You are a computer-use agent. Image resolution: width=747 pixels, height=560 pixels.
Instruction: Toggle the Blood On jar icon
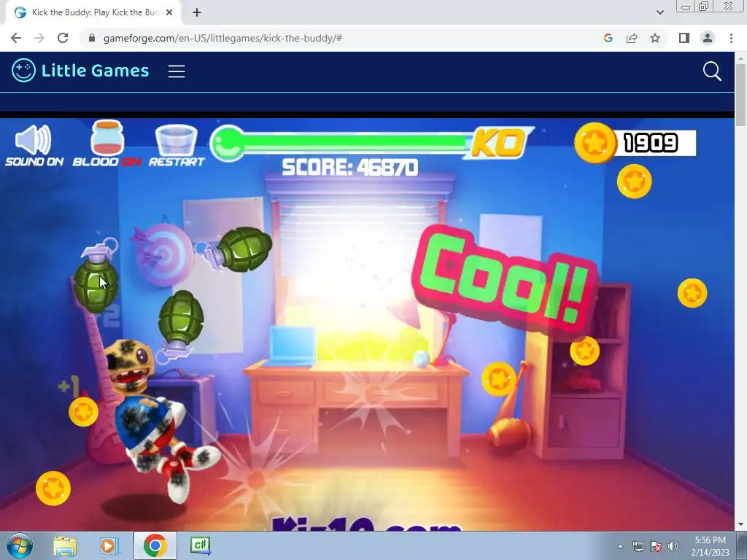[x=107, y=138]
